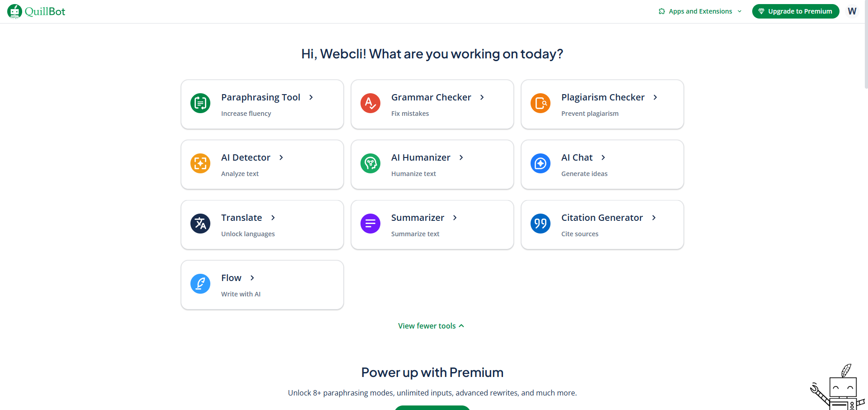Click the AI Detector scan icon
This screenshot has width=868, height=410.
(x=200, y=163)
